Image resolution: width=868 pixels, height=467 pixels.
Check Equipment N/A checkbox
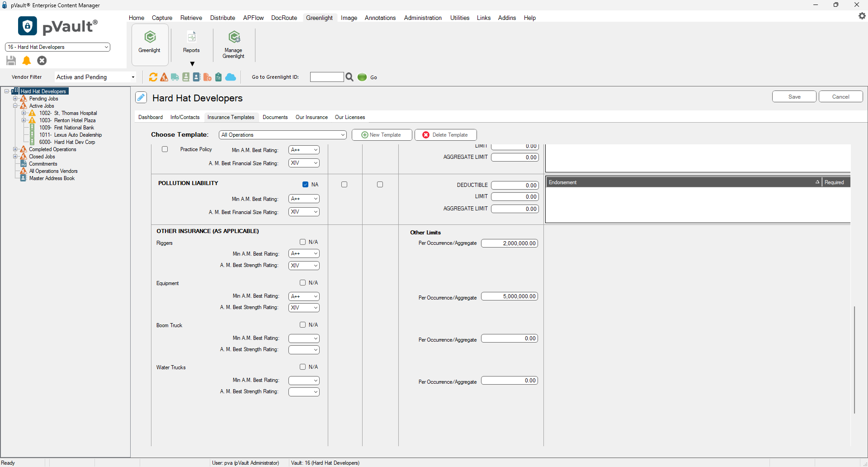303,283
